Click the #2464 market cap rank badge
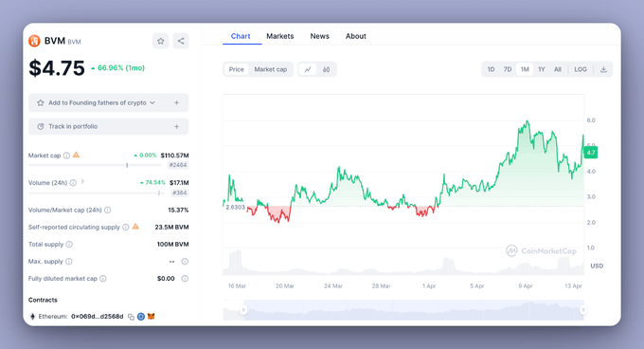Image resolution: width=644 pixels, height=349 pixels. pyautogui.click(x=178, y=165)
